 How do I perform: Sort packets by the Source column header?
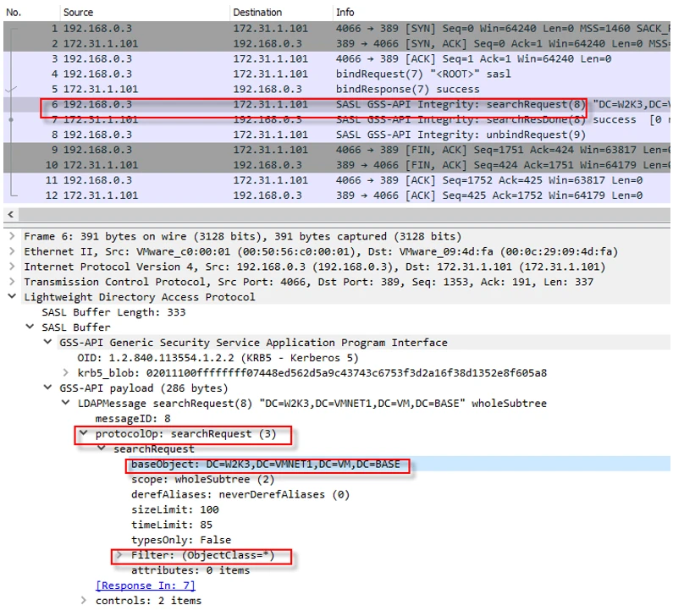click(x=80, y=13)
